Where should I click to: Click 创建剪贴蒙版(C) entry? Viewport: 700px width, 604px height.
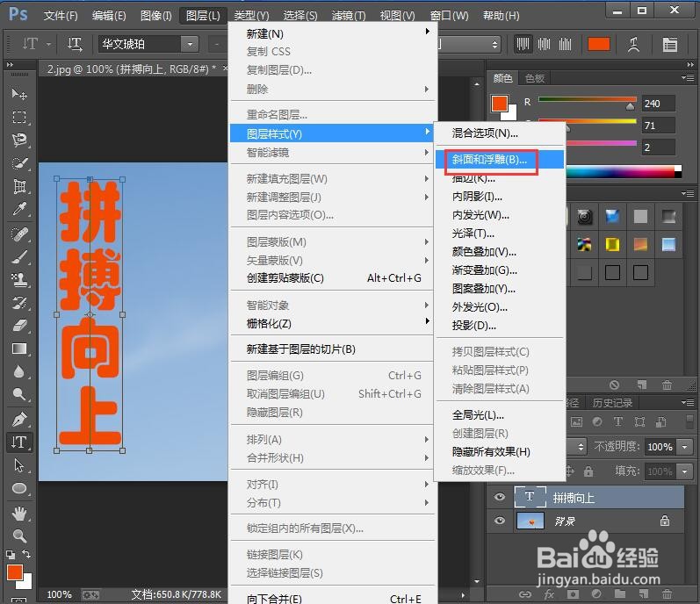[333, 278]
